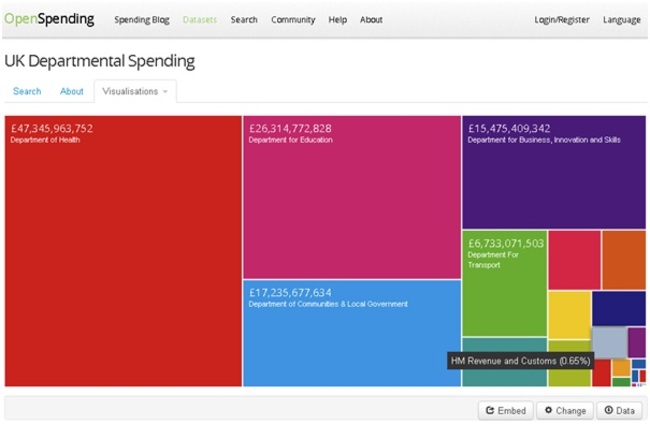Screen dimensions: 650x425
Task: Switch to the dataset About tab
Action: click(72, 91)
